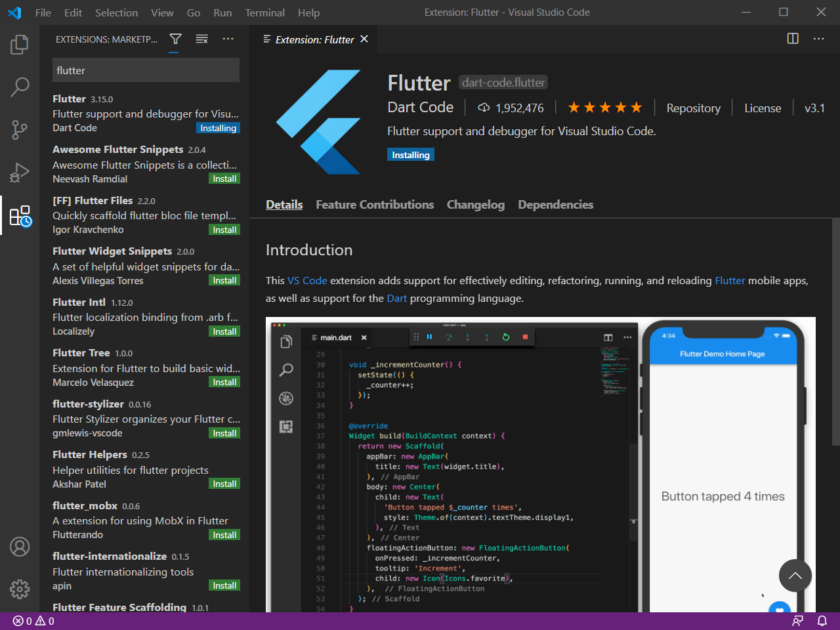
Task: Click the scroll-to-top round button
Action: coord(795,576)
